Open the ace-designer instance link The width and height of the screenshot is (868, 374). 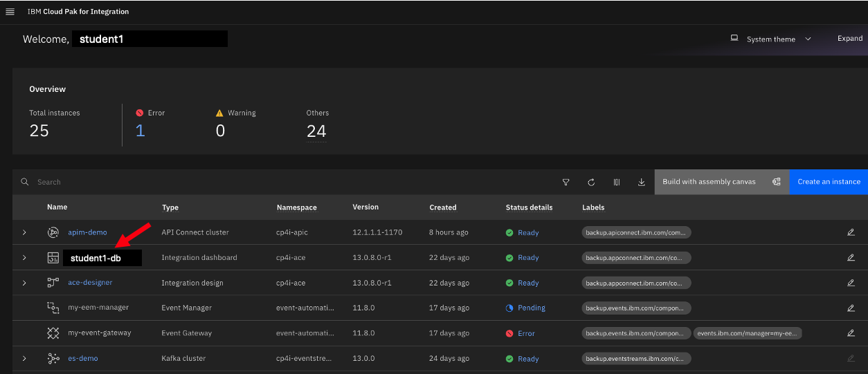pos(90,283)
